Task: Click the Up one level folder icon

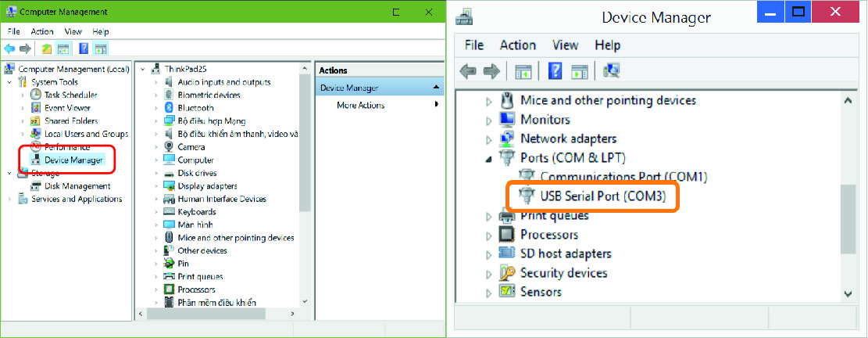Action: (x=46, y=49)
